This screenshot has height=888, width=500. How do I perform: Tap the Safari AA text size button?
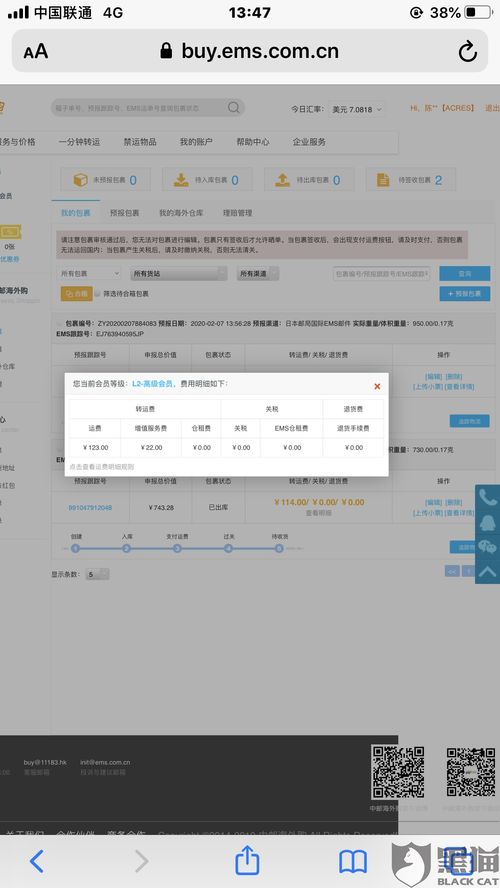pyautogui.click(x=36, y=52)
